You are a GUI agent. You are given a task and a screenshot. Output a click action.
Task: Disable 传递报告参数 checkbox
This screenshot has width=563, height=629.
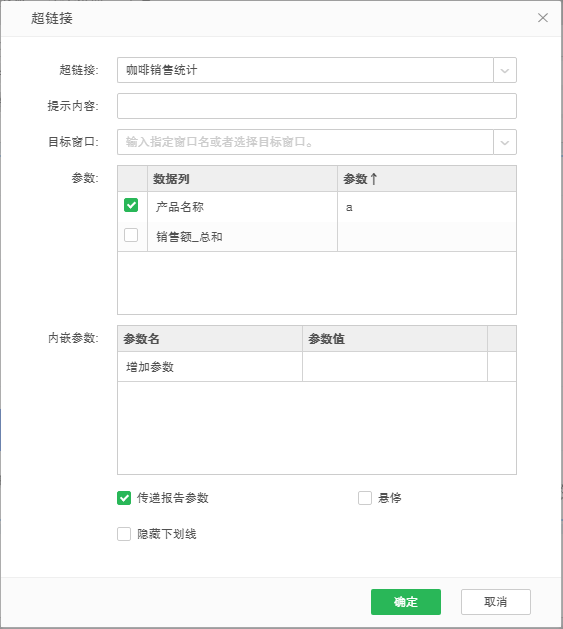pos(124,498)
